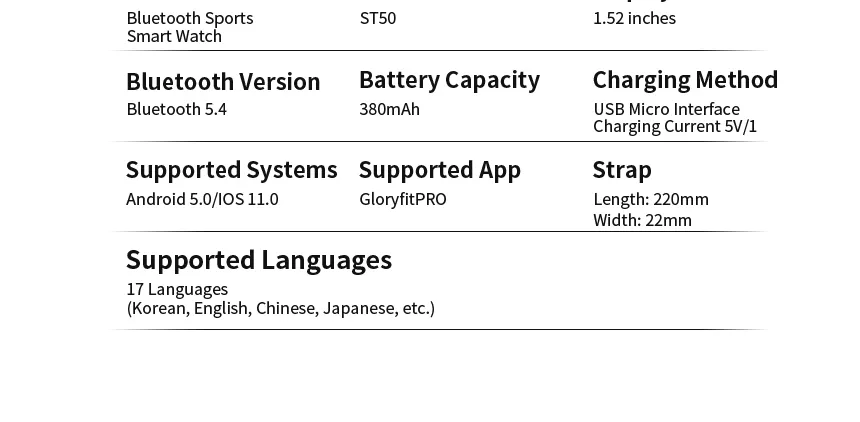The width and height of the screenshot is (860, 422).
Task: Click the Supported Languages heading
Action: click(x=259, y=260)
